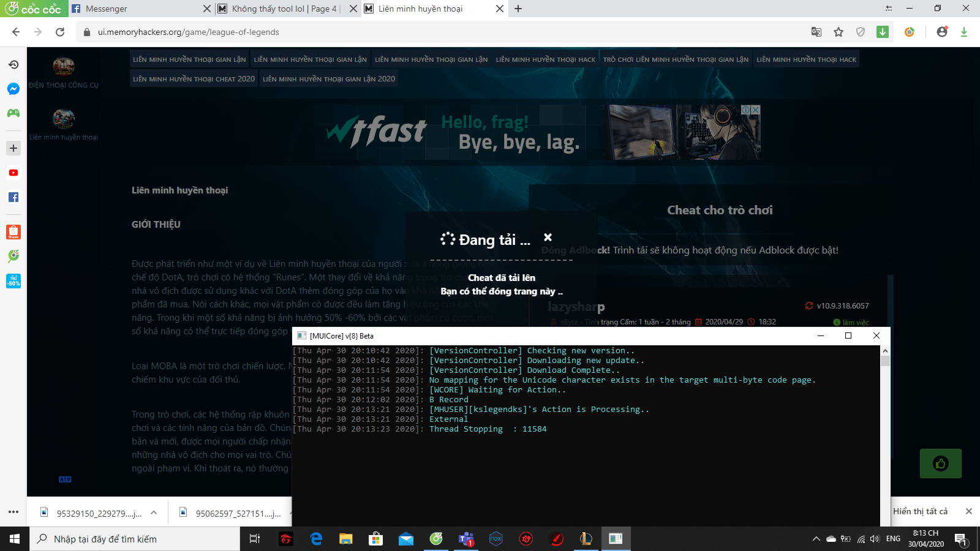Click the lazysharp cheat title
Screen dimensions: 980x551
[576, 307]
